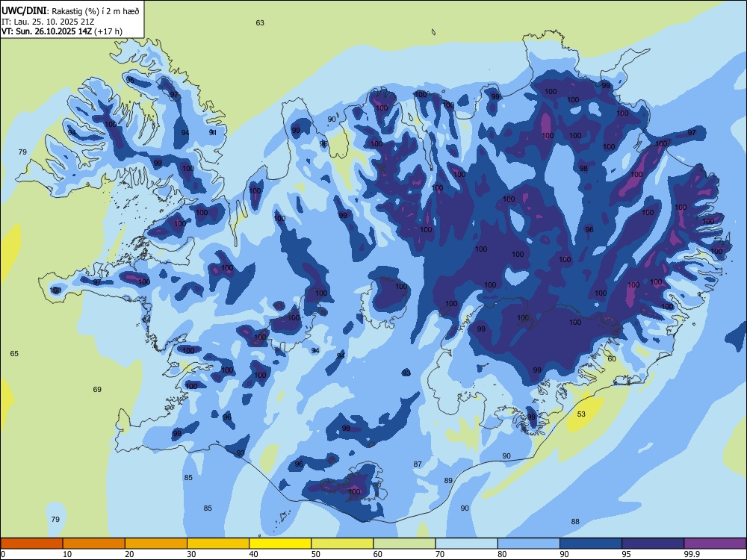Click the humidity value 53 on the yellow patch

(581, 414)
